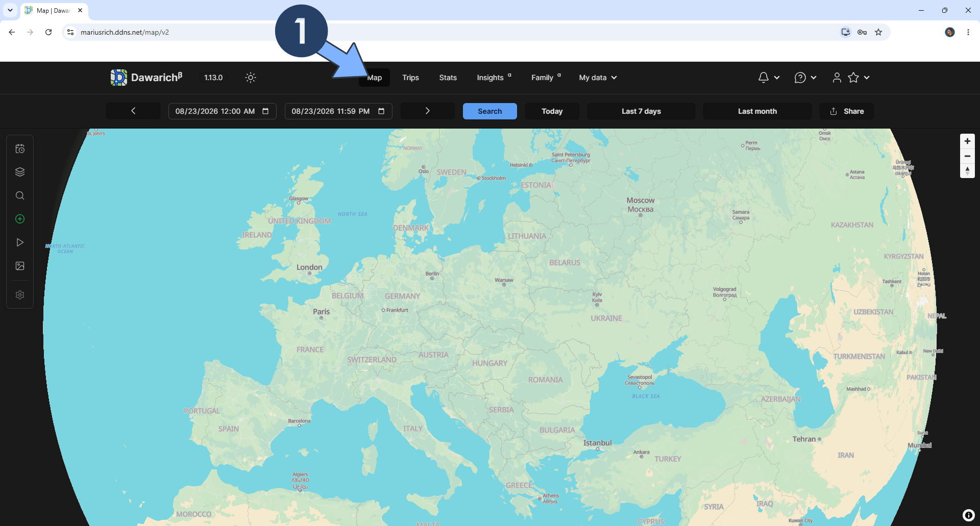Click the Istanbul label on the map
This screenshot has width=980, height=526.
[598, 443]
